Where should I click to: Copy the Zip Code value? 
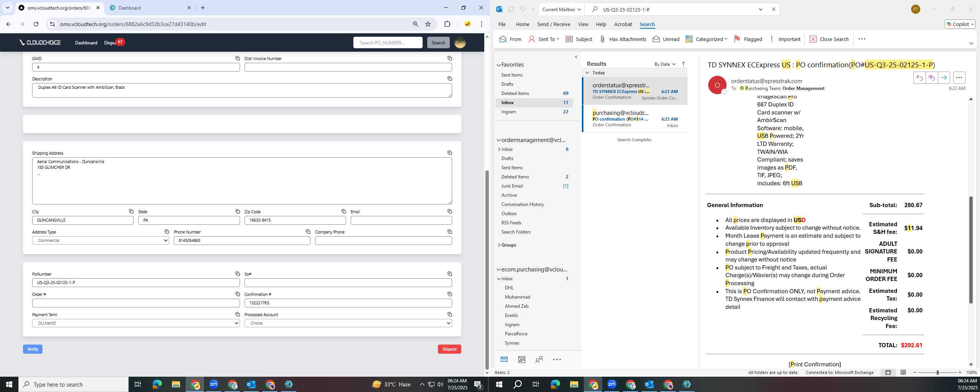(343, 211)
